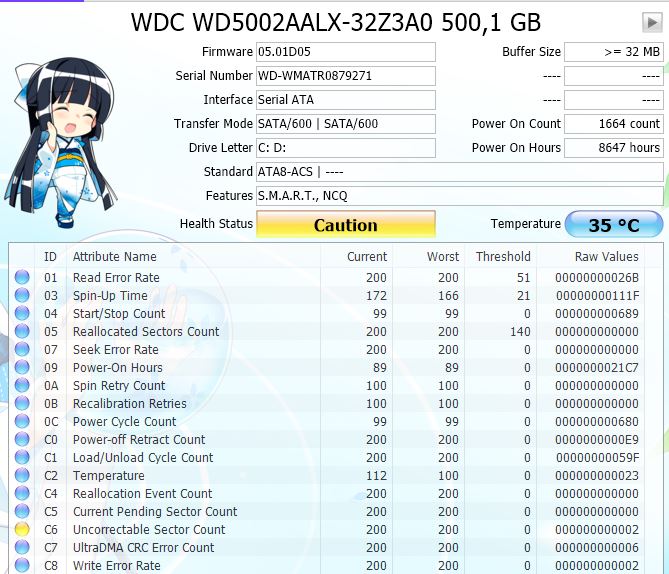Click the Interface field Serial ATA
669x574 pixels.
[346, 100]
